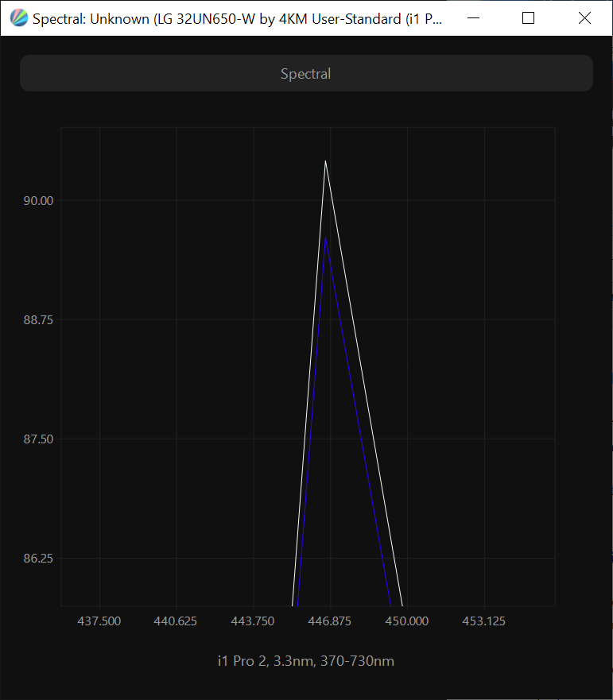Maximize the Spectral window
This screenshot has height=700, width=613.
tap(528, 18)
